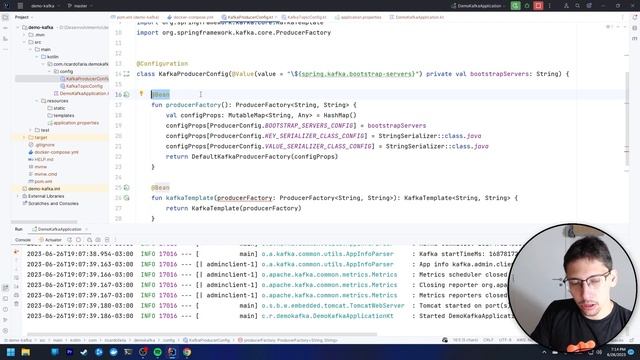Click the green Rerun button
Screen dimensions: 640x360
[x=516, y=6]
